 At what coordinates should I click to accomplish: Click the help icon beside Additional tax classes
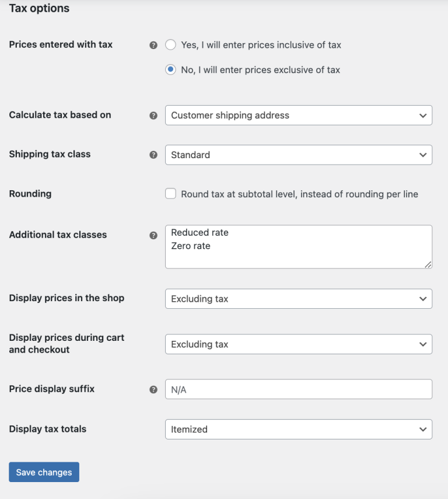pos(153,235)
